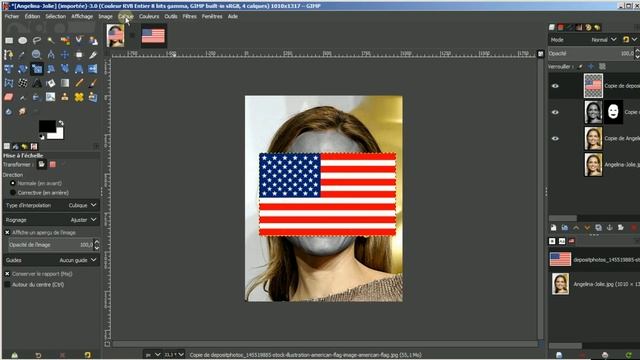Open the Fichier menu
640x360 pixels.
pos(12,16)
